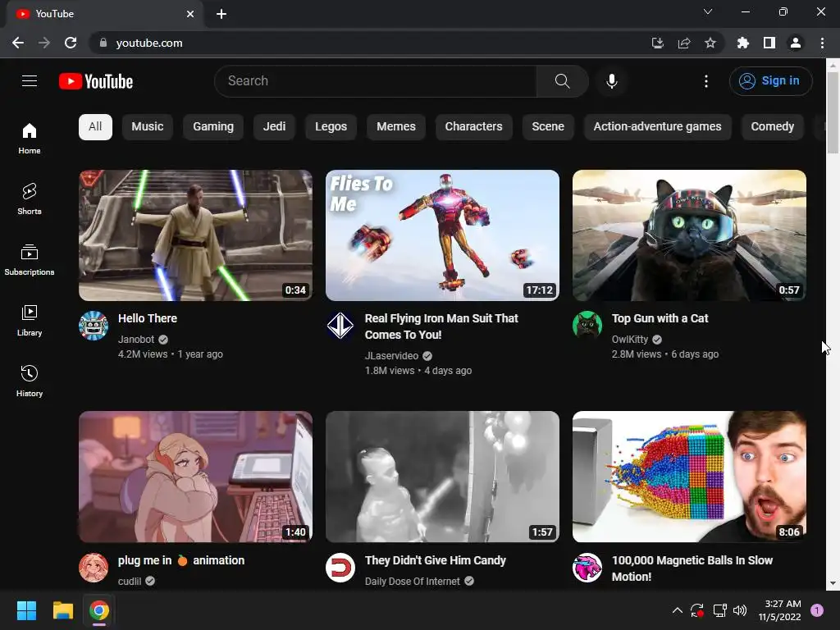The image size is (840, 630).
Task: Open the Windows Start menu
Action: pos(26,610)
